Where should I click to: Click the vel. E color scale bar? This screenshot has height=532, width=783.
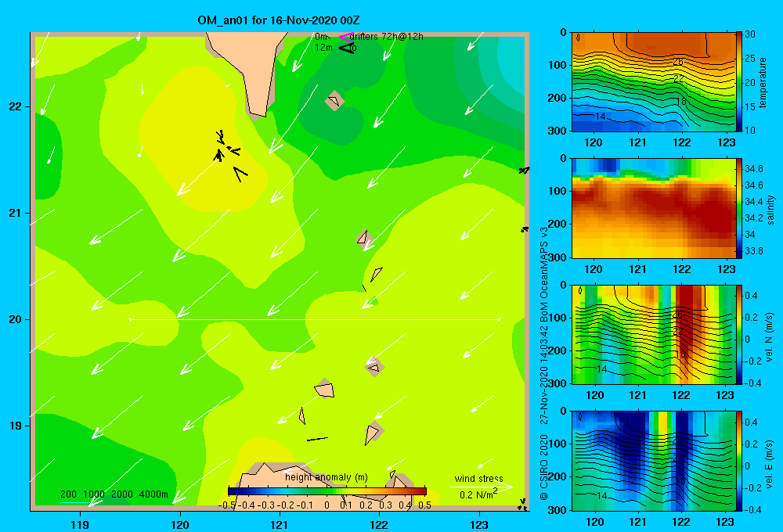[x=739, y=461]
